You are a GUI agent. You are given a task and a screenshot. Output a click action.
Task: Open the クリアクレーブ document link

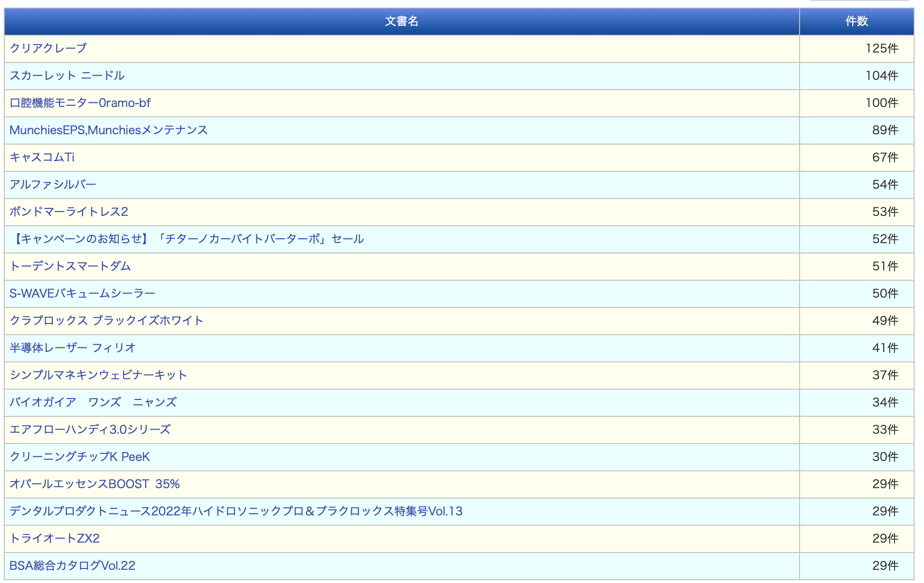point(48,48)
